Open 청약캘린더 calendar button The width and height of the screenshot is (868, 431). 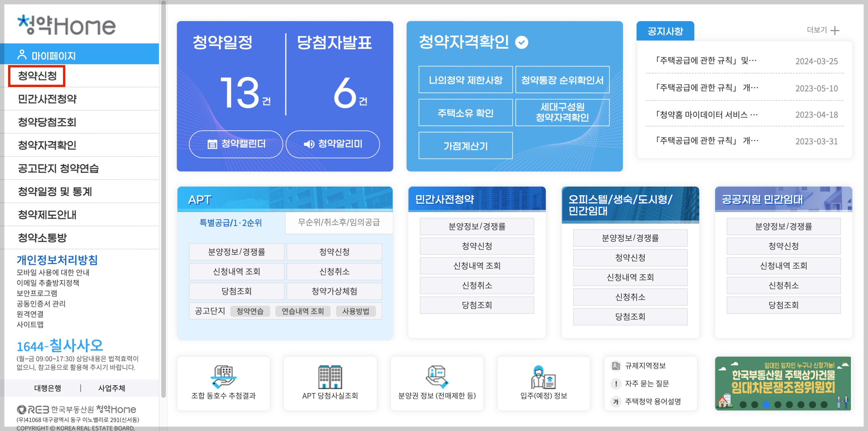pos(236,144)
